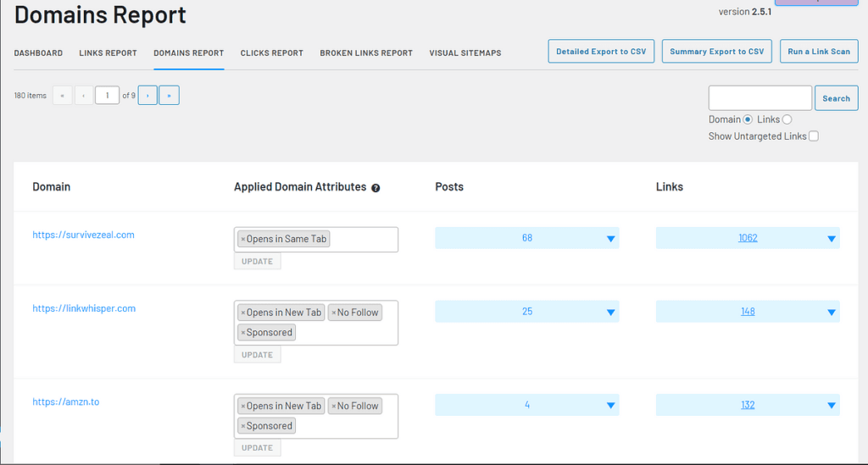Open the Broken Links Report tab
The width and height of the screenshot is (868, 465).
click(366, 53)
